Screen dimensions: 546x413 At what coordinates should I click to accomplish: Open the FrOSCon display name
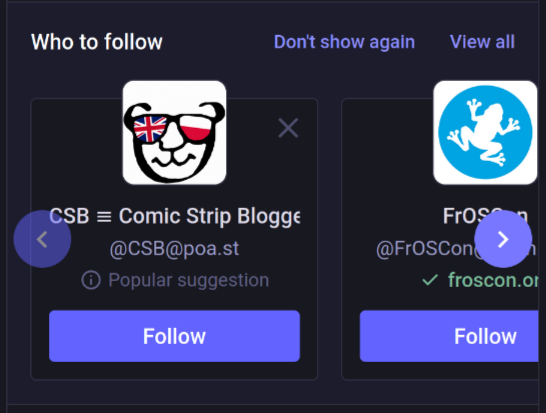tap(485, 216)
